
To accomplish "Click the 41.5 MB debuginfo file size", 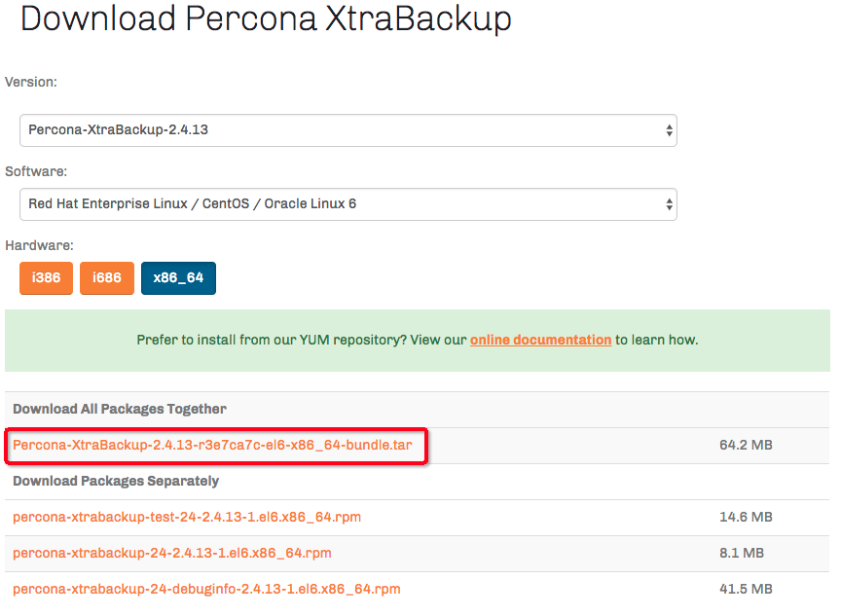I will 746,590.
